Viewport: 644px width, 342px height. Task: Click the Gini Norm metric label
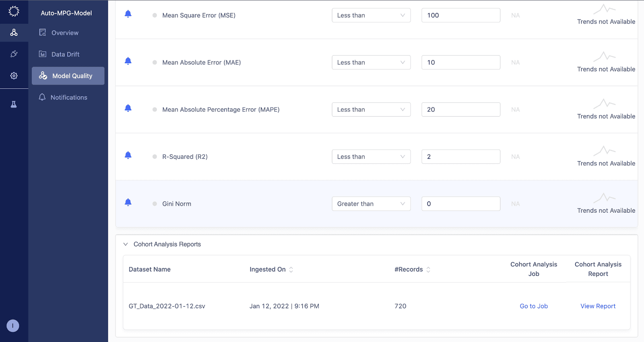click(x=177, y=204)
